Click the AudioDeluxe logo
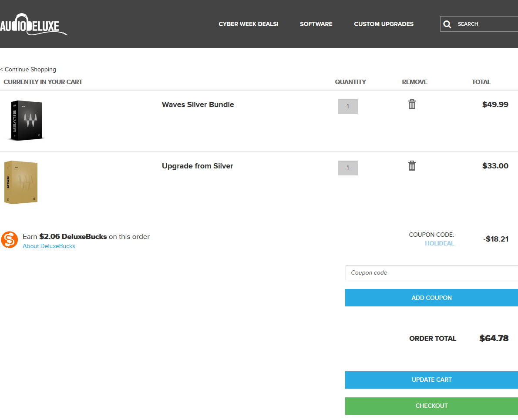The width and height of the screenshot is (518, 420). click(34, 24)
